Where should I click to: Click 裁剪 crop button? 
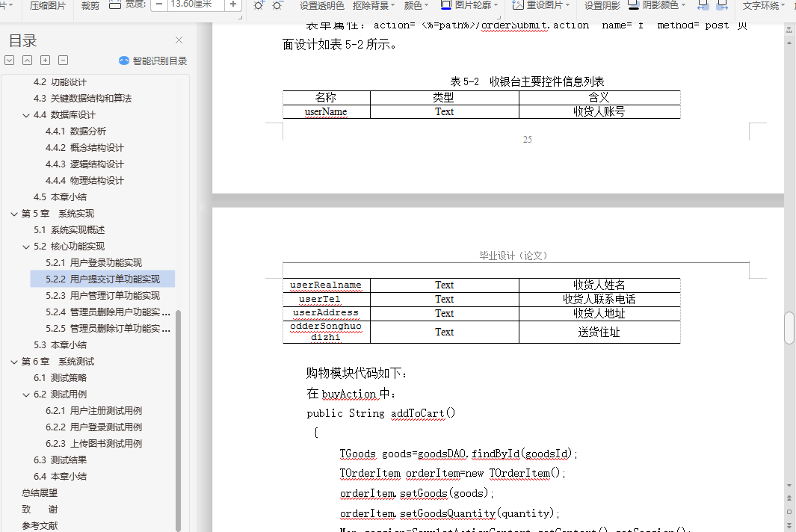point(90,5)
